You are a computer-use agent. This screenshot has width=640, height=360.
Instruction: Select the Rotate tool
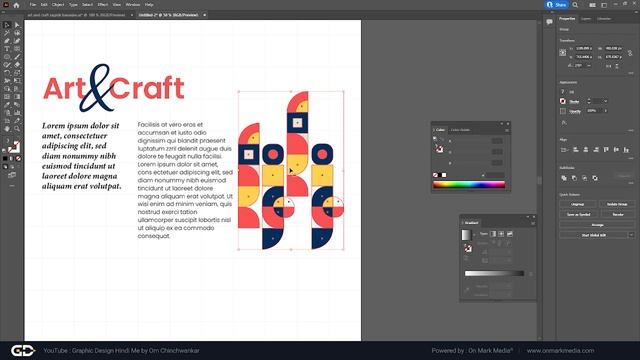pyautogui.click(x=7, y=73)
